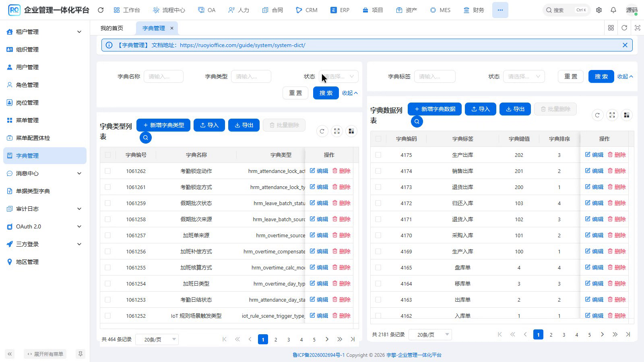
Task: Open 流程中心 in top navigation
Action: (169, 10)
